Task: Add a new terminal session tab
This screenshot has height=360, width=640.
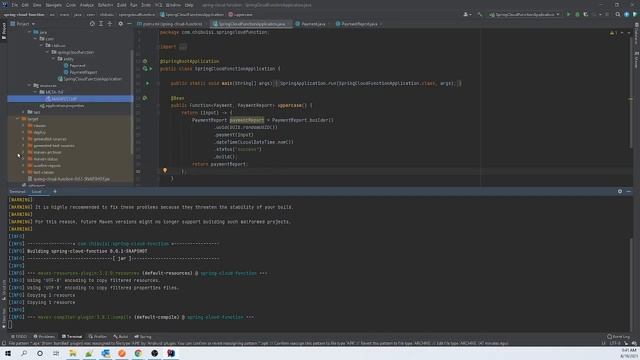Action: [x=55, y=191]
